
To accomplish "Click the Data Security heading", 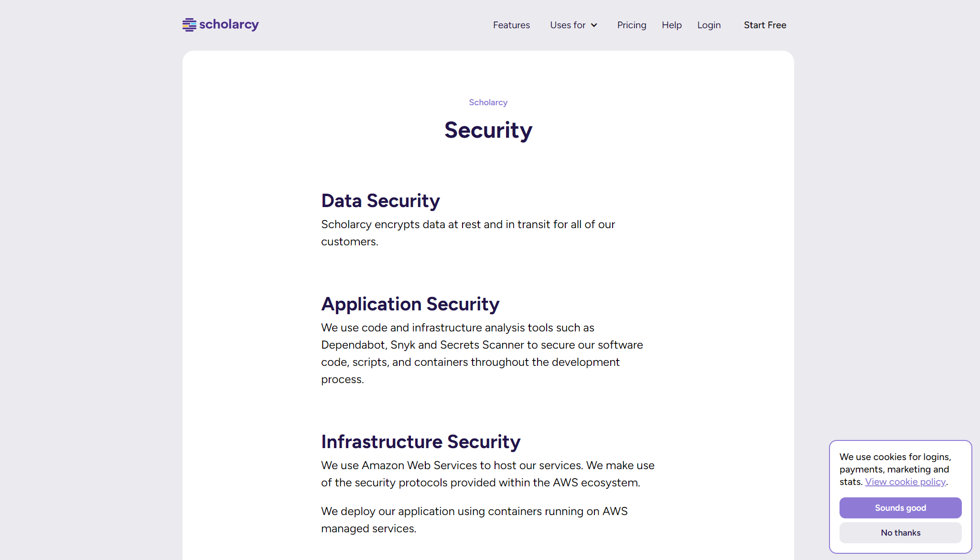I will point(380,201).
